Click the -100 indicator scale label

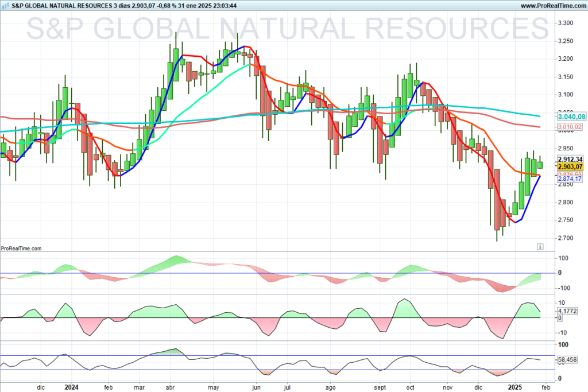(564, 288)
